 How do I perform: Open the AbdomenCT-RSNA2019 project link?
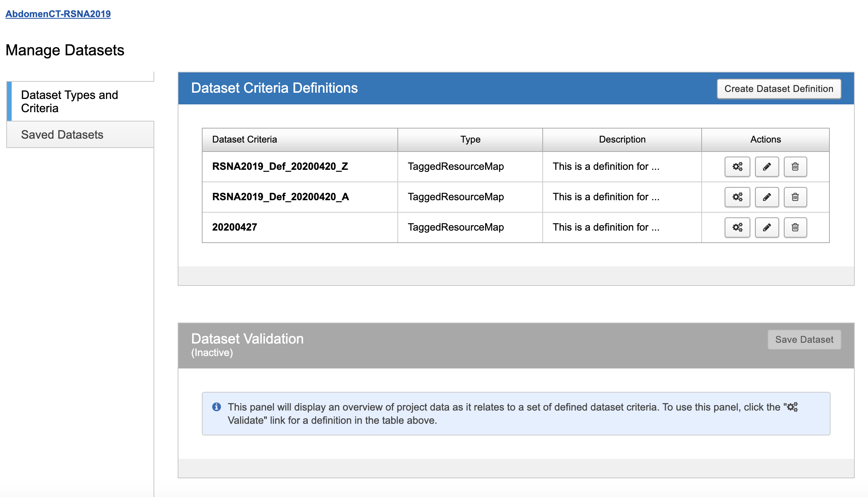coord(58,14)
